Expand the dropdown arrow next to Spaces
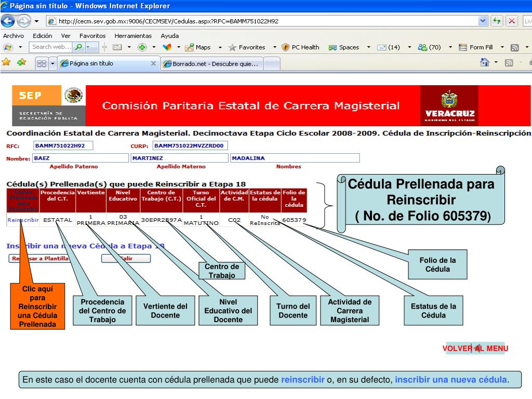Screen dimensions: 532x399 (368, 47)
